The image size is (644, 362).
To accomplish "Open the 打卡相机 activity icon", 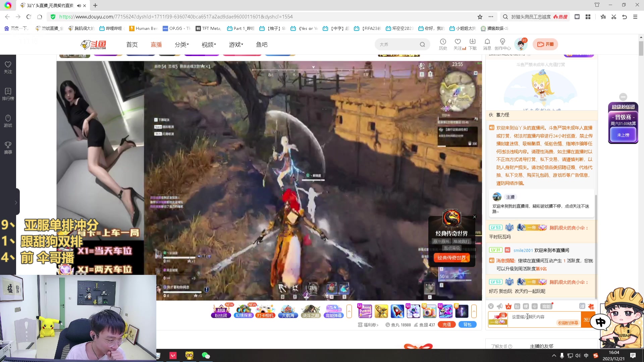I will 265,311.
